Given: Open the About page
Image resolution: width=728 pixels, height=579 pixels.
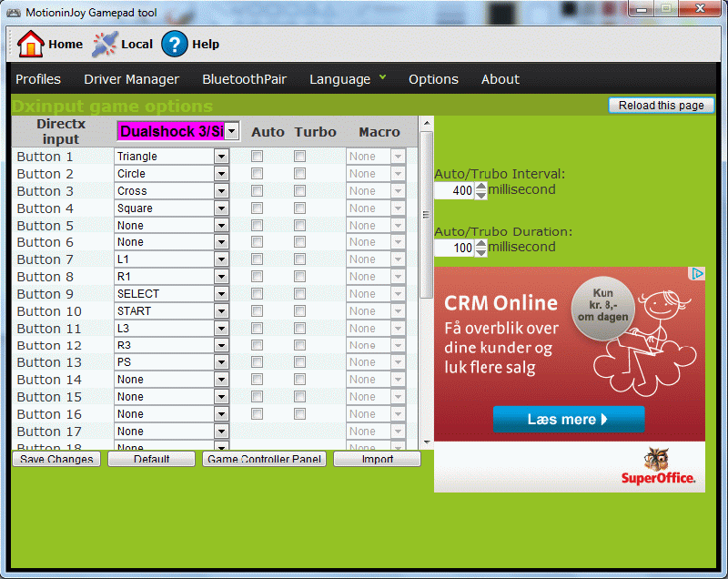Looking at the screenshot, I should 500,79.
